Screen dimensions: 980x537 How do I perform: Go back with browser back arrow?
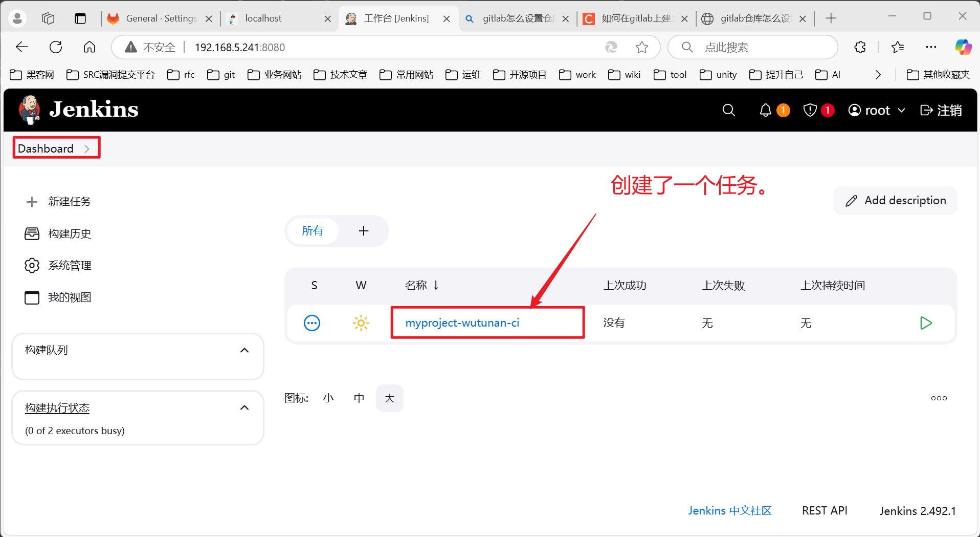click(22, 47)
